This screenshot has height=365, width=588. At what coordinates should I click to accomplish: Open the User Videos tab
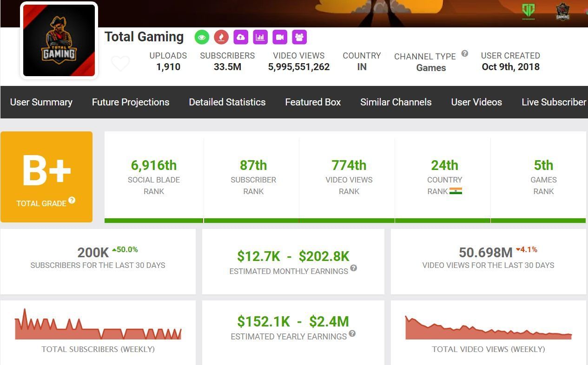[476, 102]
